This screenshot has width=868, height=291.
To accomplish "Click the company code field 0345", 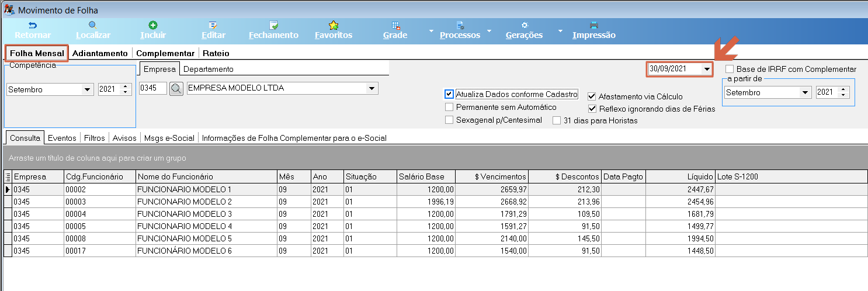I will click(x=153, y=89).
